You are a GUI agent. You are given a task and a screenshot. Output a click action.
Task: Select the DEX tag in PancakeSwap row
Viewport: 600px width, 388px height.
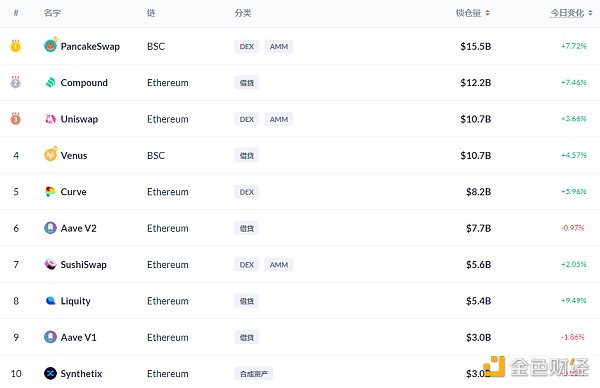pyautogui.click(x=247, y=46)
